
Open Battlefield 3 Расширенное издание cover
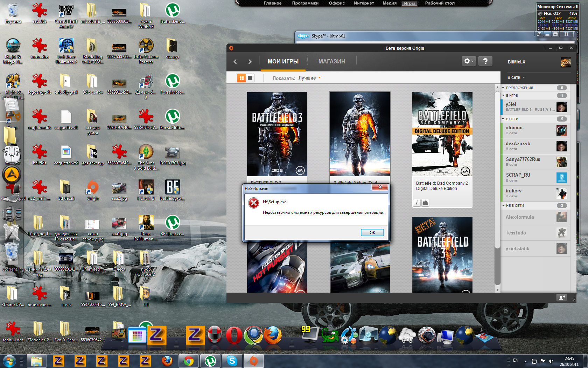click(277, 134)
